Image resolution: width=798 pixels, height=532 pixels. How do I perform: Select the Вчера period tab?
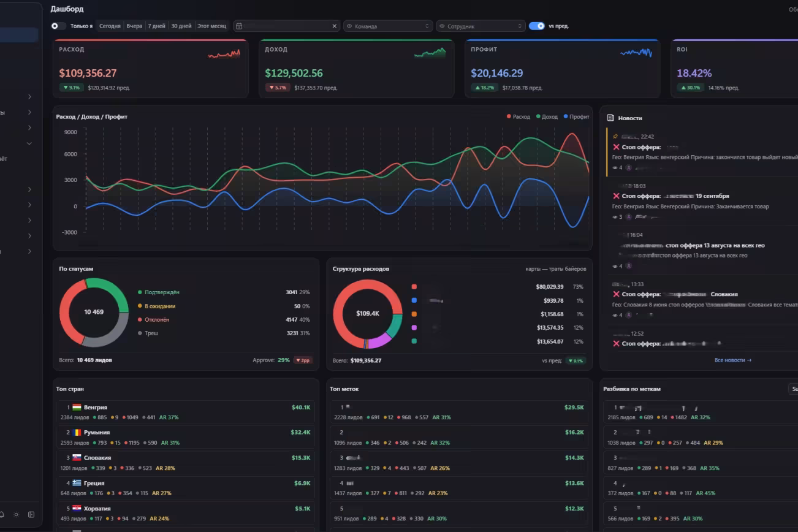(134, 26)
